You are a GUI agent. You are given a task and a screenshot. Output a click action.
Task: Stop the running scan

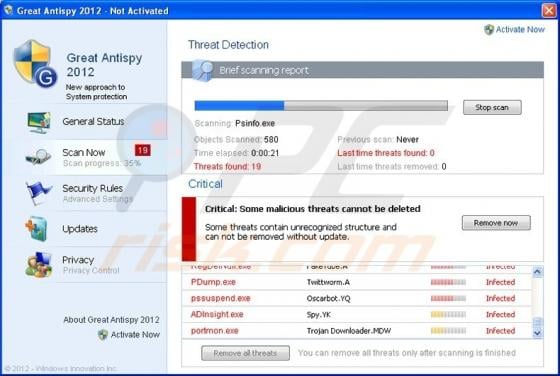coord(492,107)
